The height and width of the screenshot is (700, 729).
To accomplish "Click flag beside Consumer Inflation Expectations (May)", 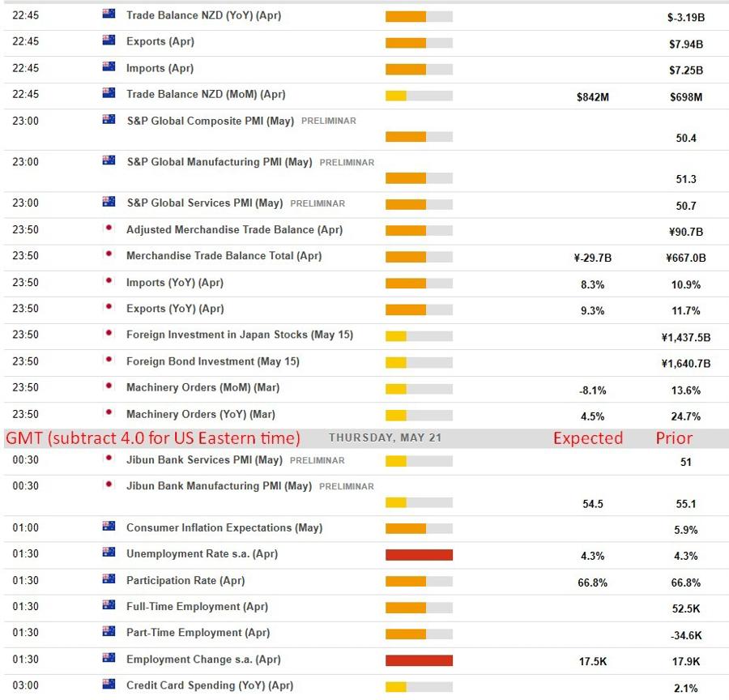I will [x=109, y=526].
